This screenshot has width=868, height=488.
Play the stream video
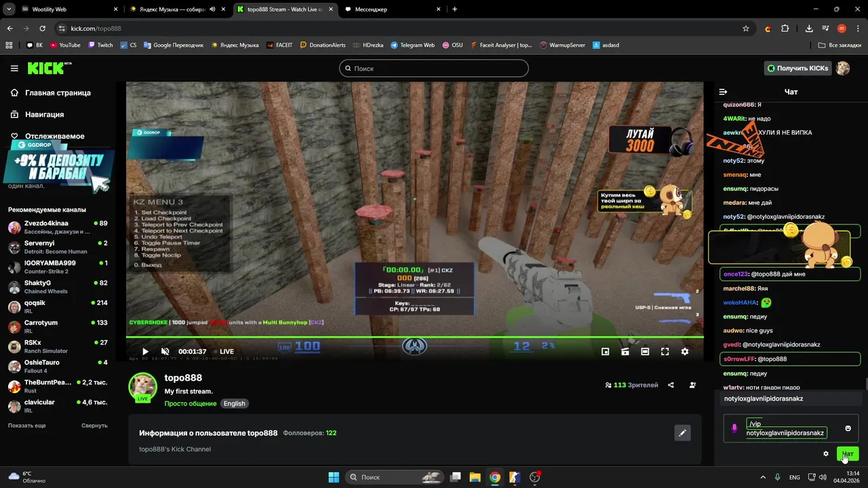point(144,352)
